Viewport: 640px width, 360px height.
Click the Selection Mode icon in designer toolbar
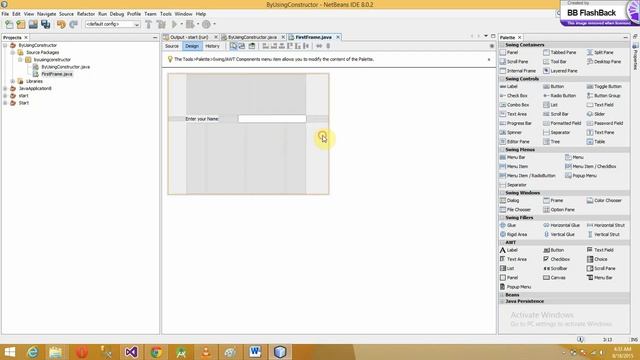pyautogui.click(x=233, y=46)
